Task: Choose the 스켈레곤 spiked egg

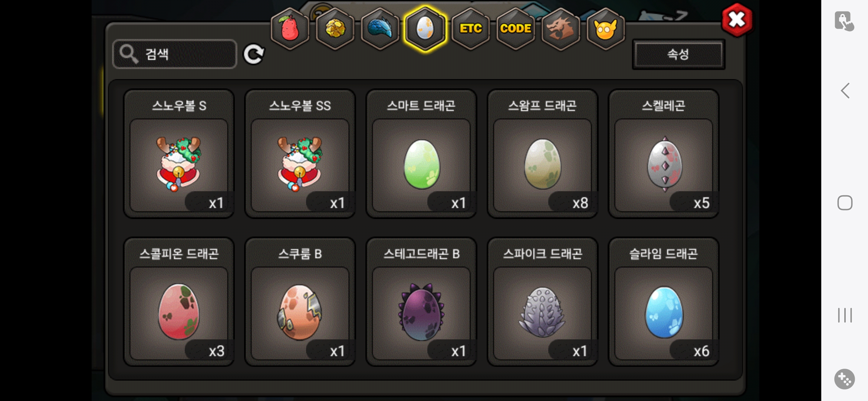Action: click(x=664, y=154)
